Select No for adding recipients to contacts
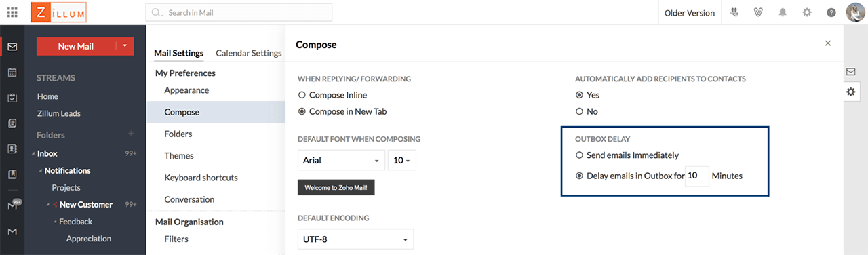The width and height of the screenshot is (868, 255). coord(579,111)
